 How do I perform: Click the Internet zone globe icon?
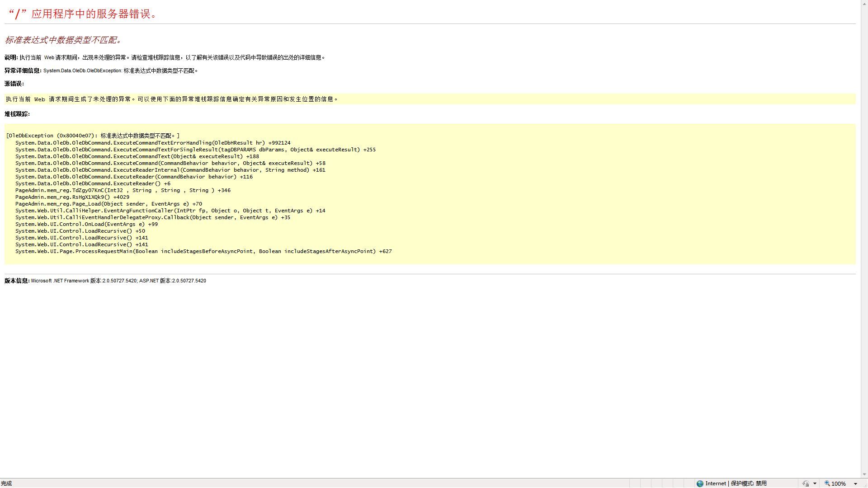[700, 483]
